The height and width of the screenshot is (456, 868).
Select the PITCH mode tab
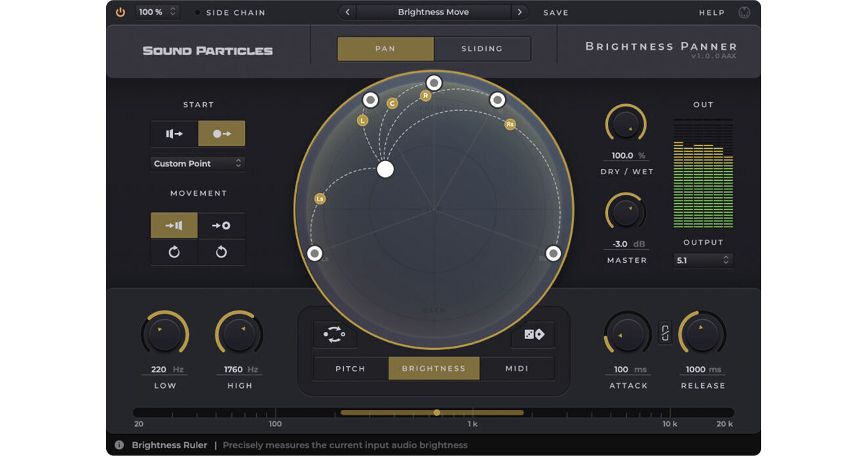click(350, 368)
